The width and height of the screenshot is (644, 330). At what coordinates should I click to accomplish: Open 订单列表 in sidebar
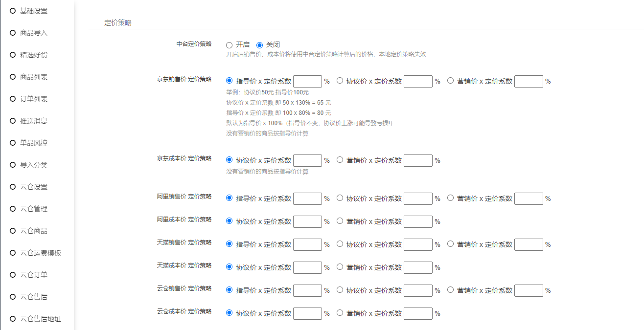pyautogui.click(x=34, y=99)
